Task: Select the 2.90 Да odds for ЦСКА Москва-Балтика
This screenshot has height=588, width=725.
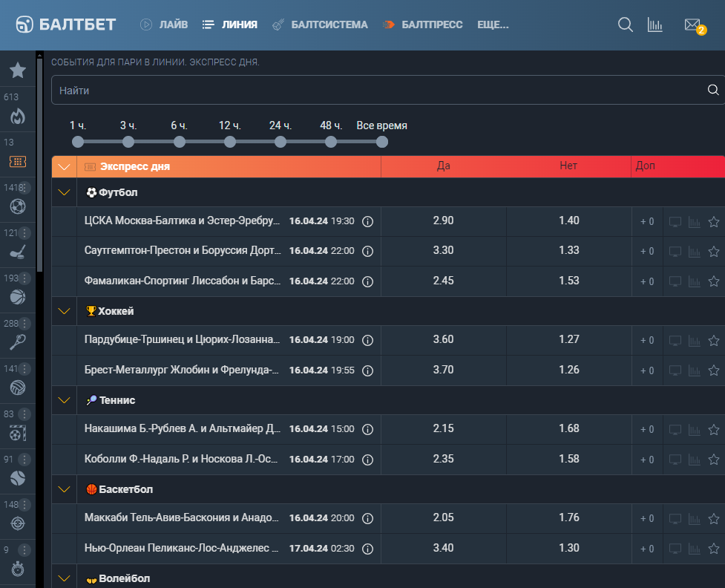Action: pyautogui.click(x=444, y=221)
